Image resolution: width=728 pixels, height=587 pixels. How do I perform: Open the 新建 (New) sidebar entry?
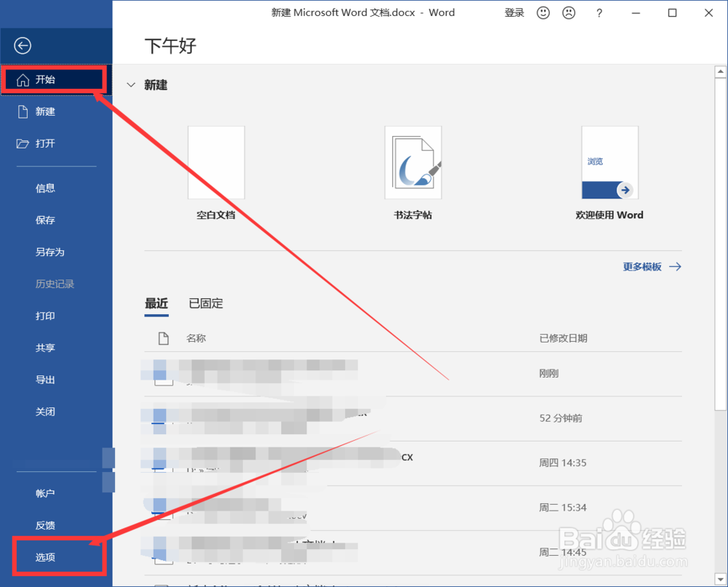(x=45, y=111)
